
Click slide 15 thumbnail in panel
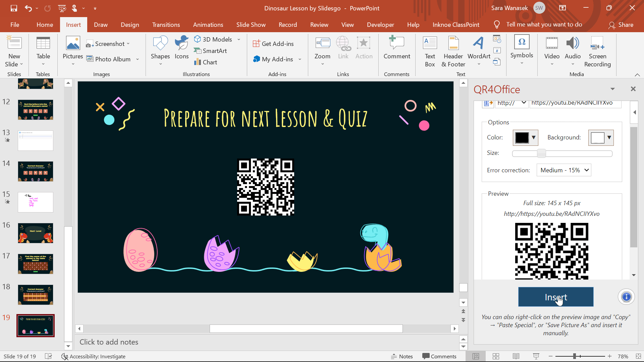coord(35,202)
